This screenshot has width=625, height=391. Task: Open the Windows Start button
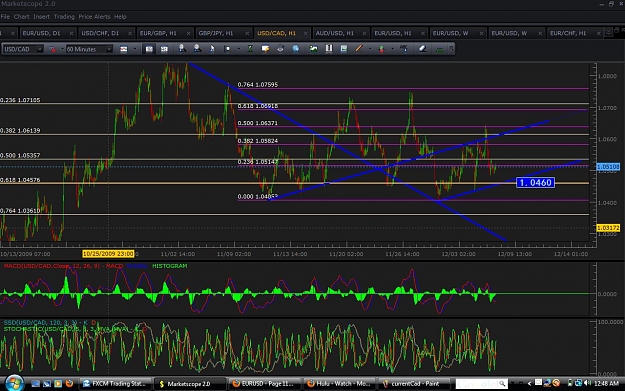14,383
